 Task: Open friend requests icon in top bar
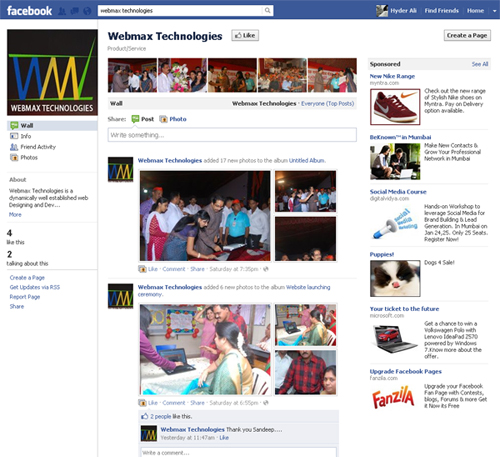click(62, 11)
